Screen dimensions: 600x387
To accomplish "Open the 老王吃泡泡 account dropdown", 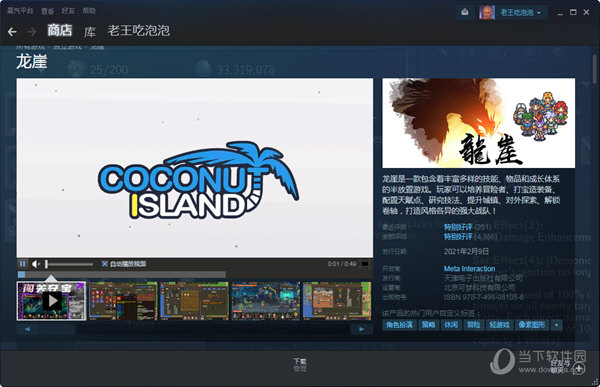I will (521, 13).
